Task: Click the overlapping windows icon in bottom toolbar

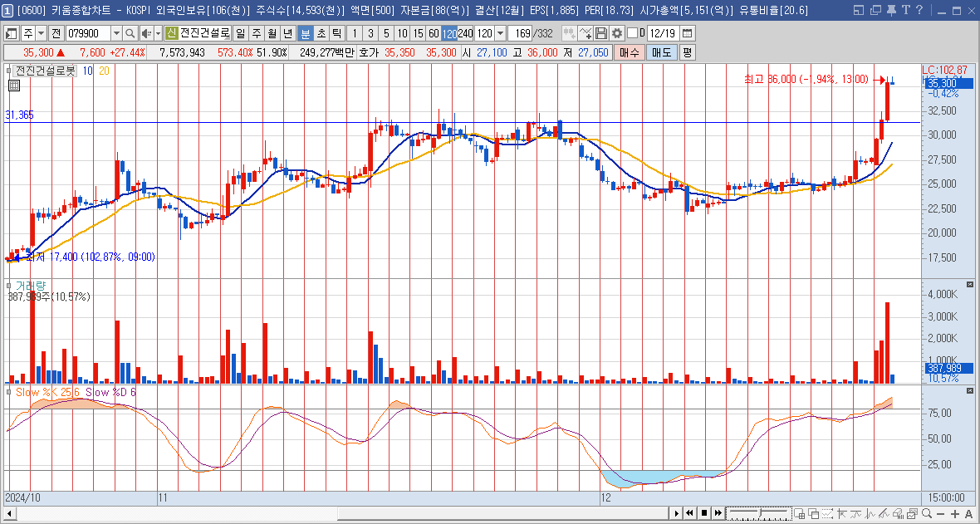Action: pos(814,513)
